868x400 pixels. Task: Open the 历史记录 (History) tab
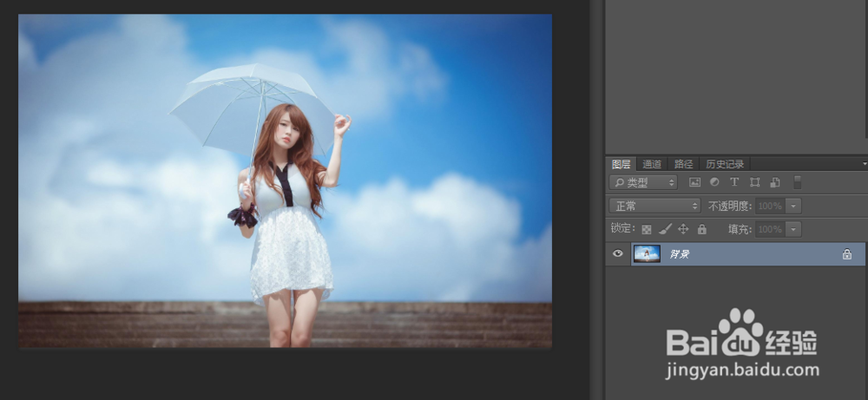724,164
